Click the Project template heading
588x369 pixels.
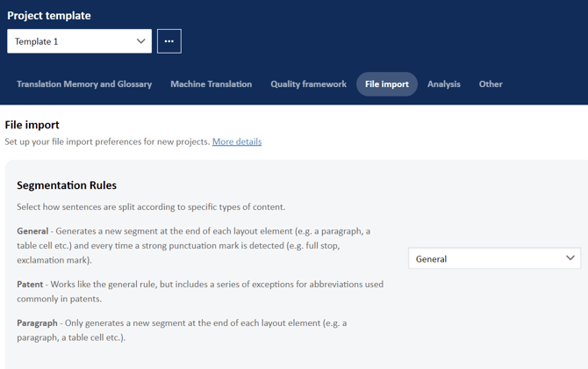pyautogui.click(x=49, y=15)
